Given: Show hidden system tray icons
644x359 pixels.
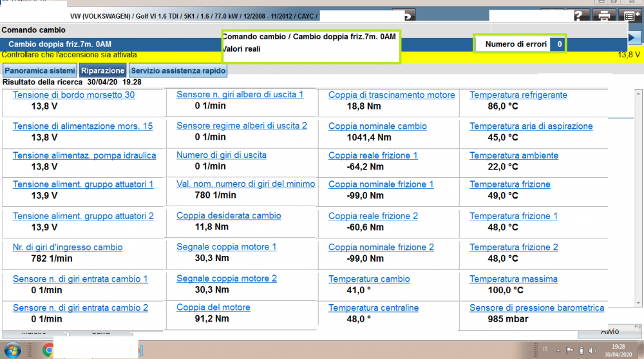Looking at the screenshot, I should [x=557, y=350].
